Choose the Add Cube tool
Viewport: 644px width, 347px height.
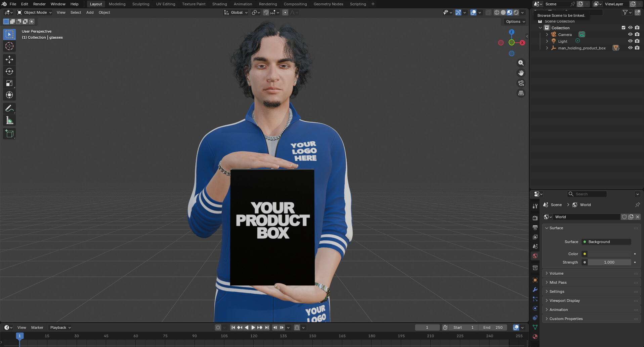(x=9, y=133)
